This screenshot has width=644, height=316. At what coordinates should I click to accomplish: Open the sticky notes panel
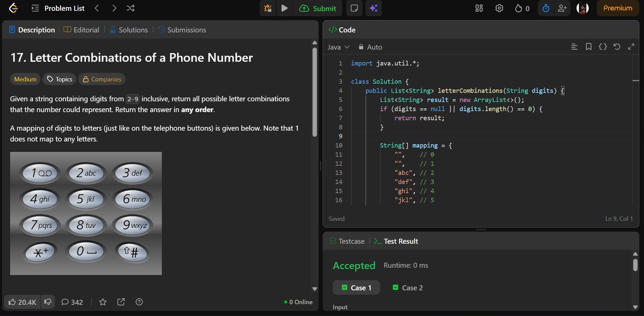tap(354, 8)
